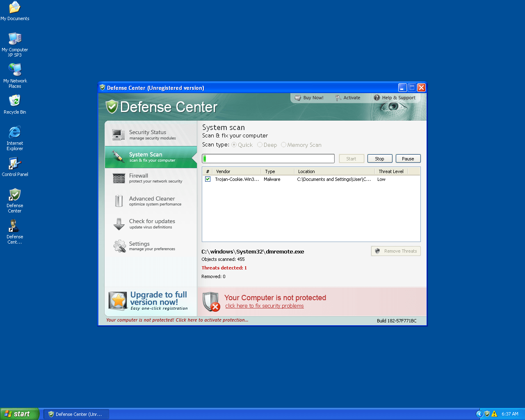Click the Check for updates arrow icon

(119, 224)
